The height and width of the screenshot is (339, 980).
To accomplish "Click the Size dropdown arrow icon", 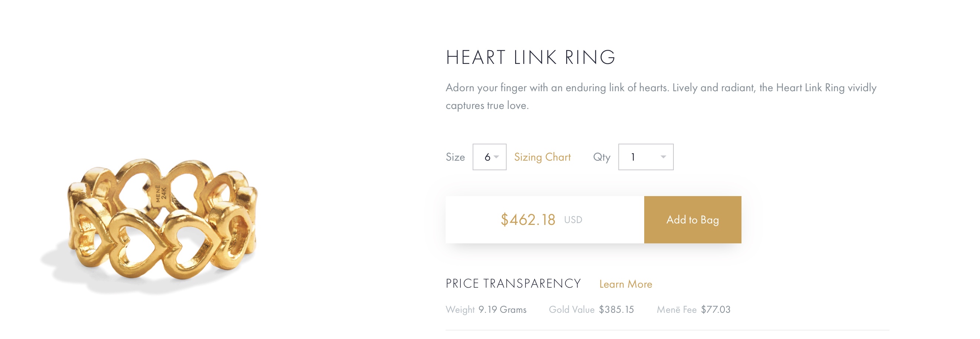I will point(496,157).
